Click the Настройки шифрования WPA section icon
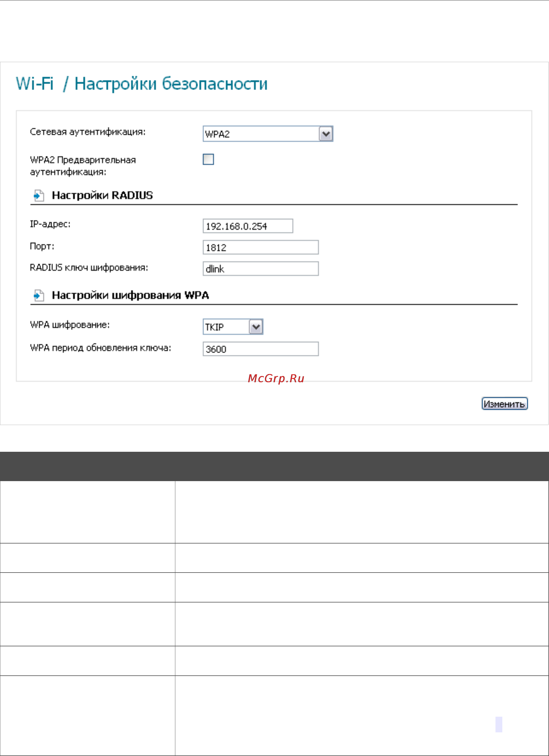The width and height of the screenshot is (549, 756). point(39,295)
